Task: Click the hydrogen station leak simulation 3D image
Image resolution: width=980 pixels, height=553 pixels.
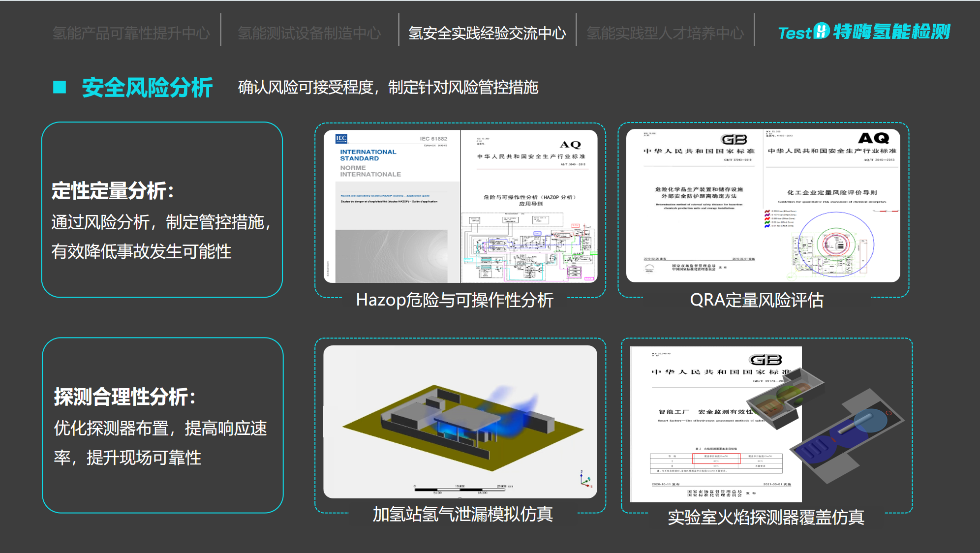Action: (460, 421)
